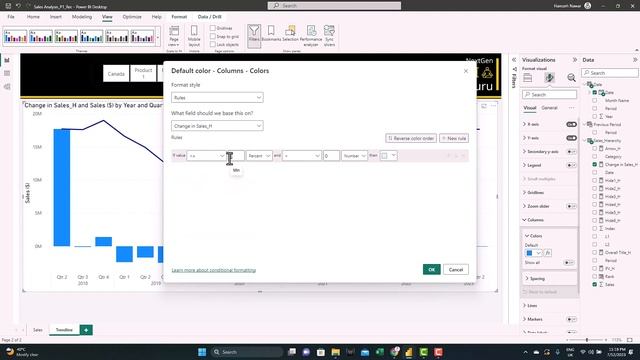The width and height of the screenshot is (640, 360).
Task: Open the Optimize ribbon tab
Action: coord(132,17)
